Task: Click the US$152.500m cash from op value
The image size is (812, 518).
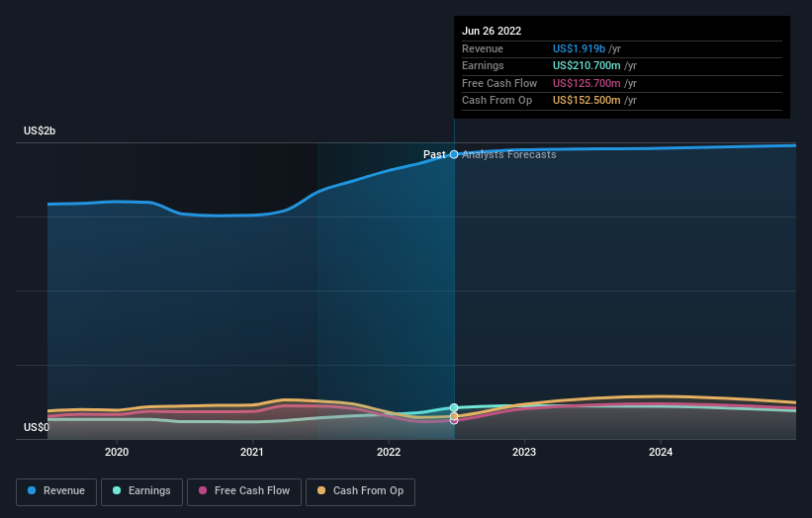Action: point(586,101)
